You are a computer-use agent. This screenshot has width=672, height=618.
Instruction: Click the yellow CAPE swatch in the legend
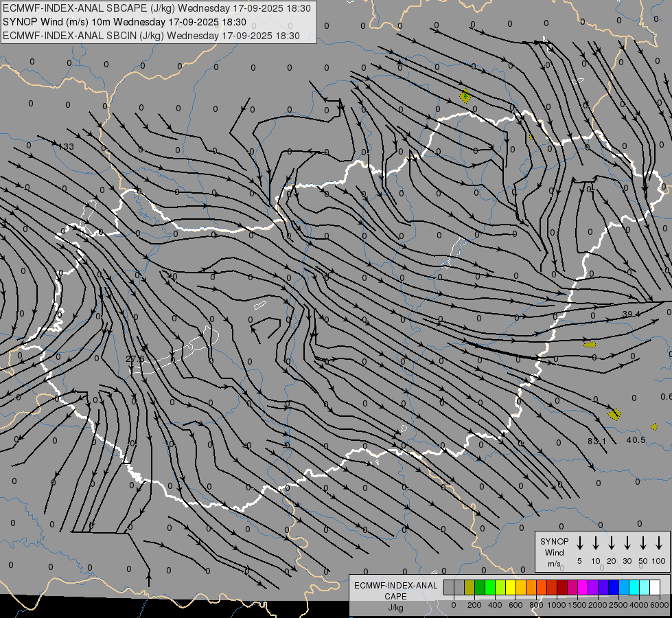coord(511,587)
